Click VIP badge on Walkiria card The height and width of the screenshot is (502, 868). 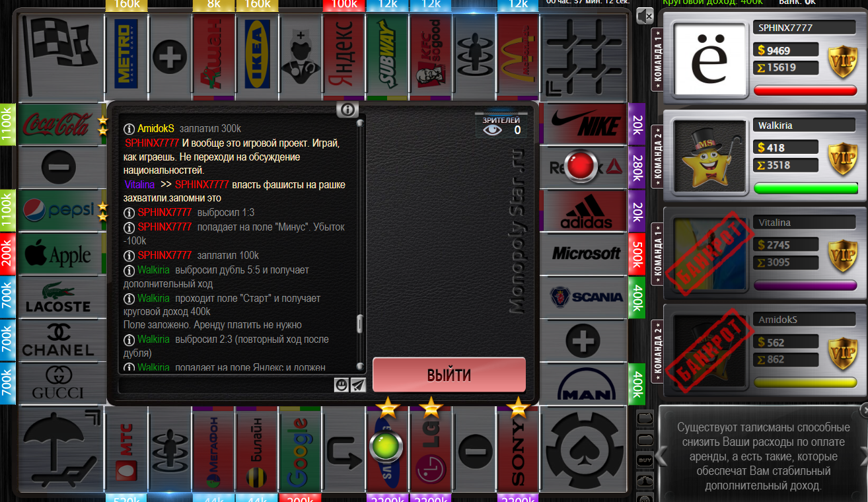(842, 159)
